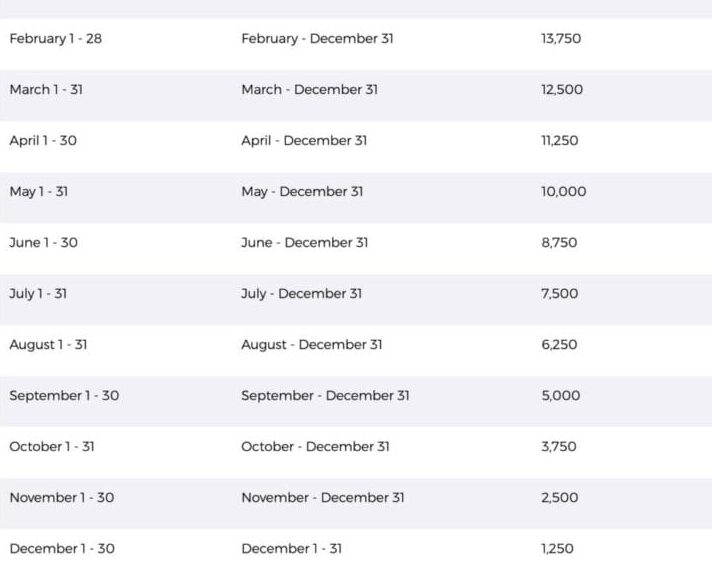Click the 13,750 amount value

tap(561, 39)
